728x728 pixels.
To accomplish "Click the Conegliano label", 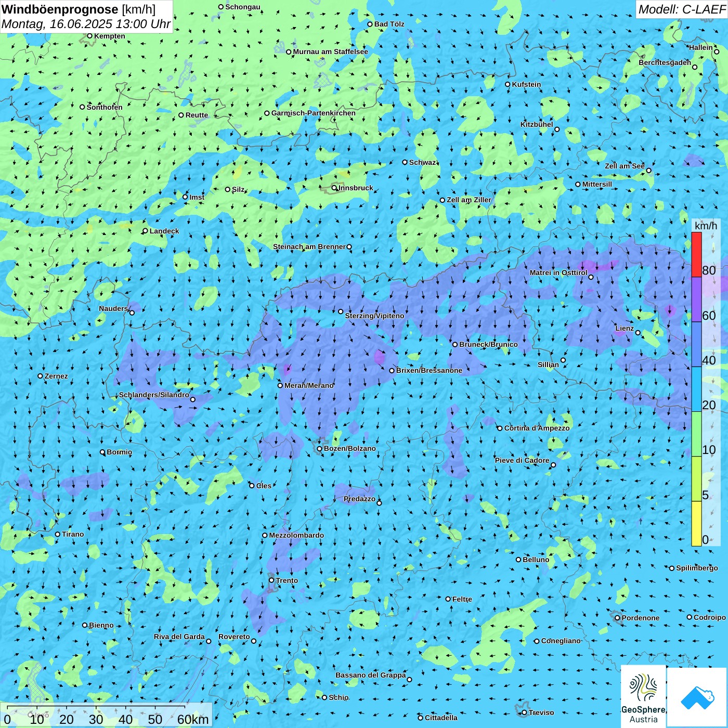I will coord(561,641).
